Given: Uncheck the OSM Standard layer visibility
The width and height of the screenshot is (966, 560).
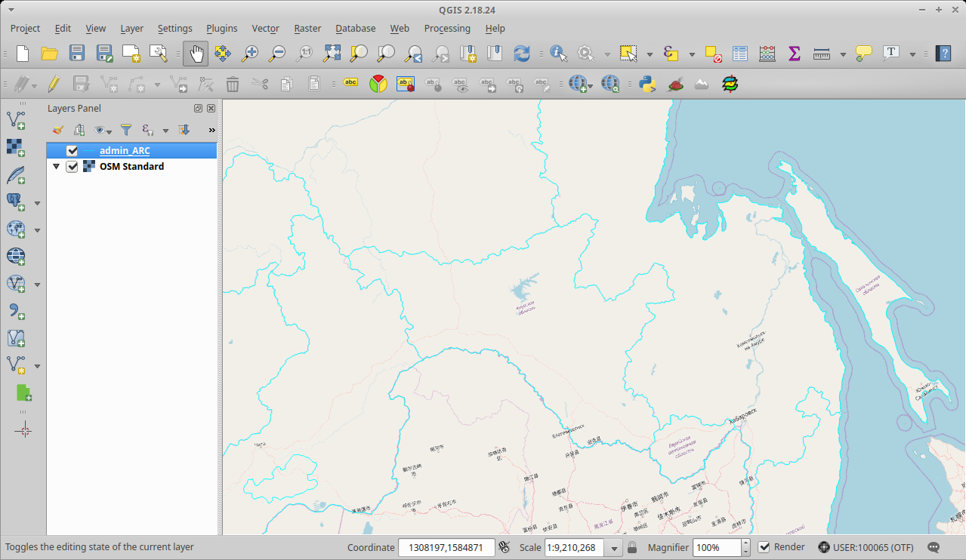Looking at the screenshot, I should 72,166.
